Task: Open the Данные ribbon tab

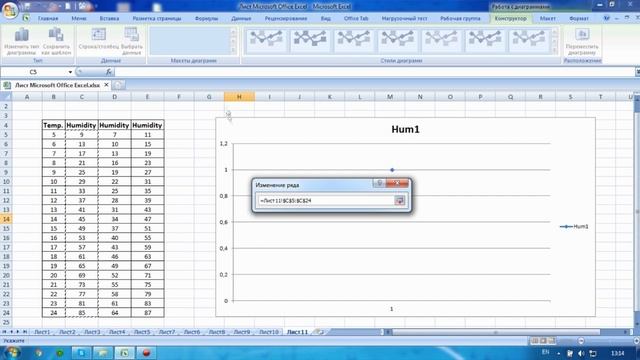Action: [241, 18]
